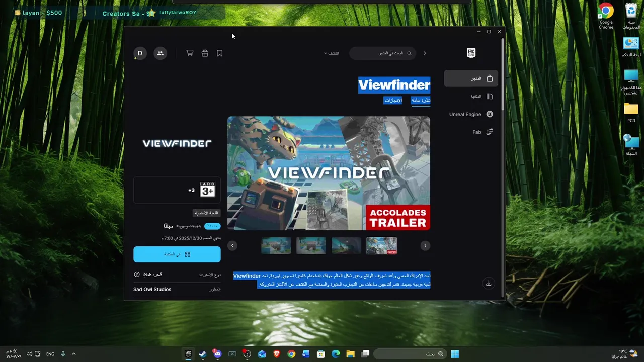Click the Viewfinder game title heading
This screenshot has height=362, width=644.
coord(394,84)
